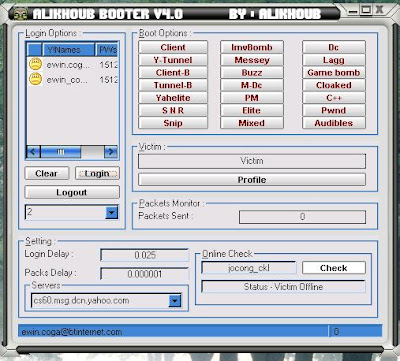The height and width of the screenshot is (361, 400).
Task: Click the account list right scroll arrow
Action: point(111,152)
